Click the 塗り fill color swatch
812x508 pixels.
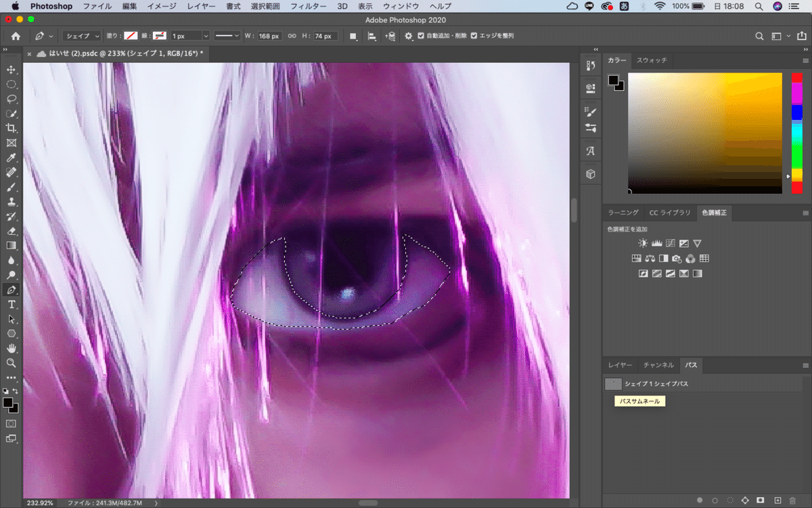[x=130, y=36]
